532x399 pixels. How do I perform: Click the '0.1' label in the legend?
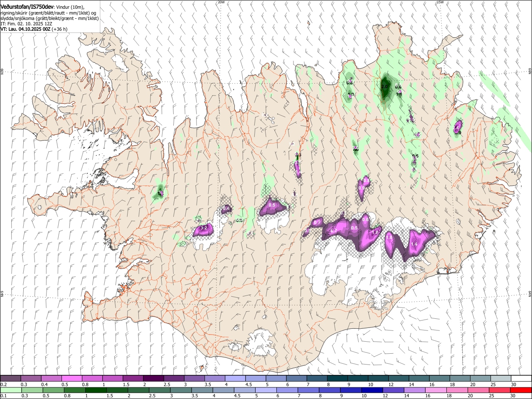4,396
